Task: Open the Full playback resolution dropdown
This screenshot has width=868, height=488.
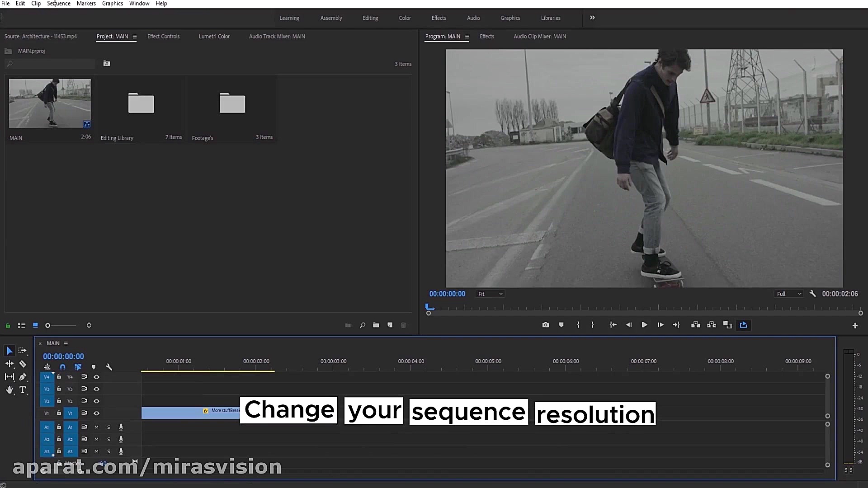Action: (789, 294)
